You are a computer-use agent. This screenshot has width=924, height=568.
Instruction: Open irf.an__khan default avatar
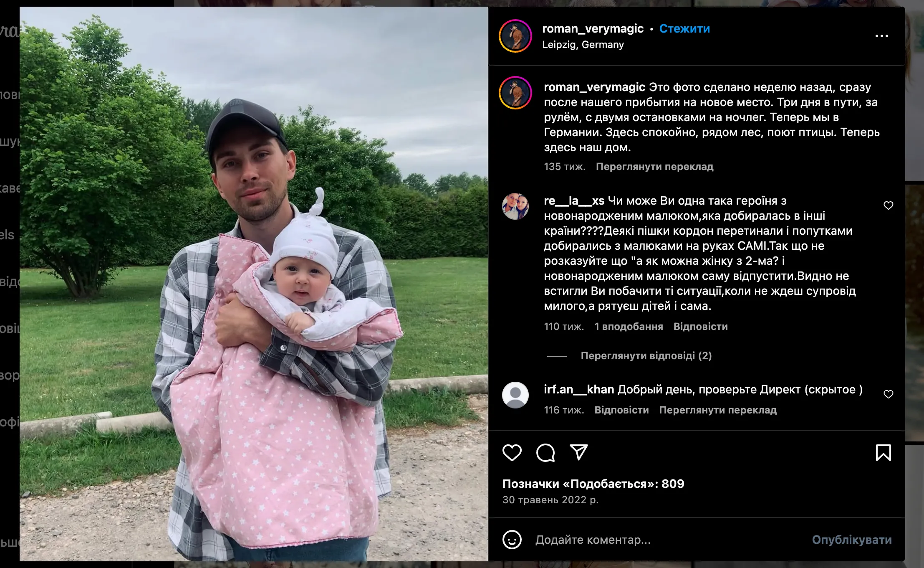(515, 395)
